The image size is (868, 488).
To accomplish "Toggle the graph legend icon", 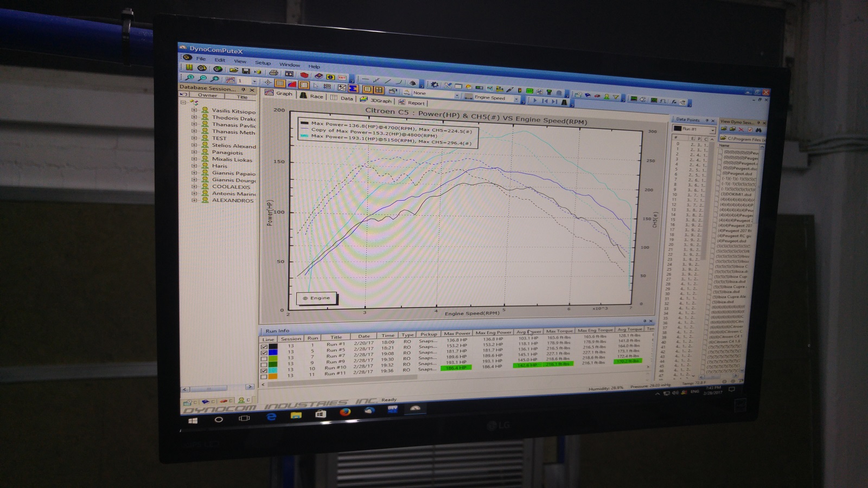I will click(304, 85).
